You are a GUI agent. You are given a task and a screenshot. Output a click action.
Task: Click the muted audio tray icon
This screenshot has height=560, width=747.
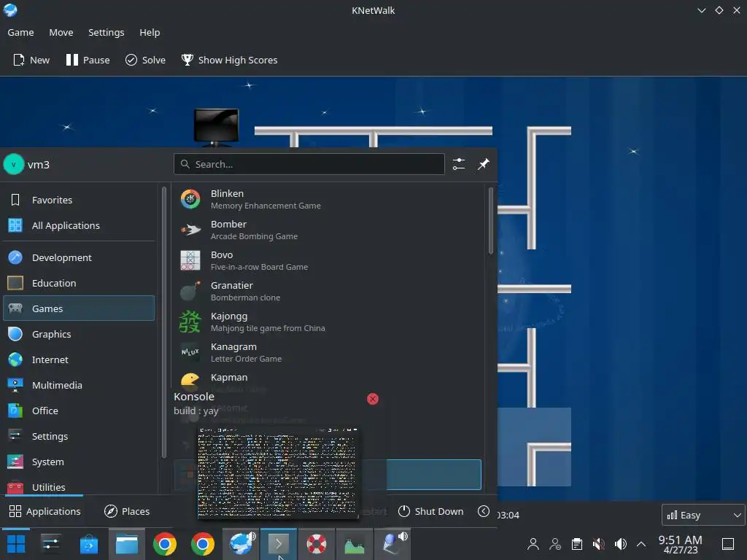pyautogui.click(x=598, y=544)
